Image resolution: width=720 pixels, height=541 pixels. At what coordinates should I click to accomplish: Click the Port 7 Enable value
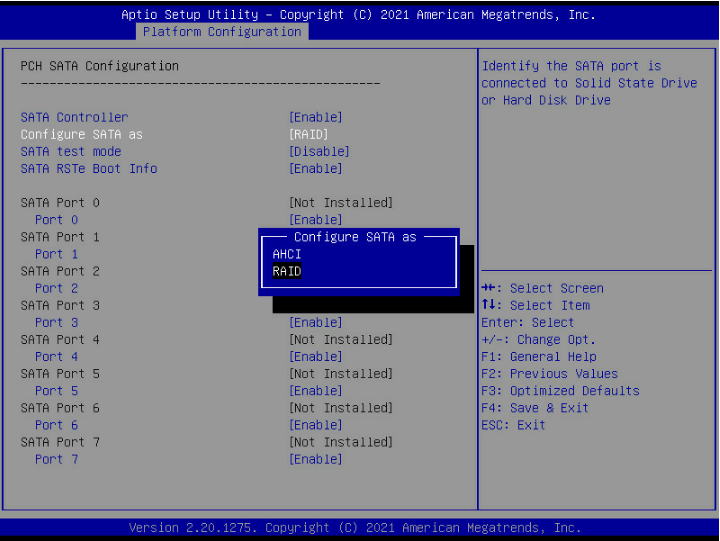315,459
